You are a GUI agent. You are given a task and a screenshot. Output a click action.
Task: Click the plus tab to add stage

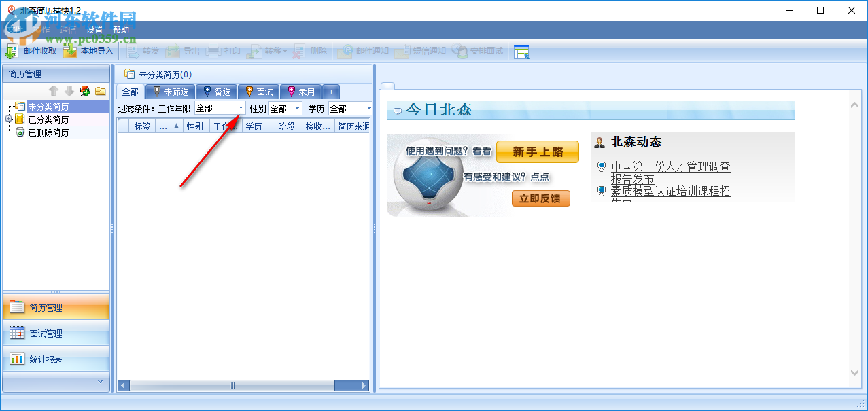pyautogui.click(x=331, y=92)
